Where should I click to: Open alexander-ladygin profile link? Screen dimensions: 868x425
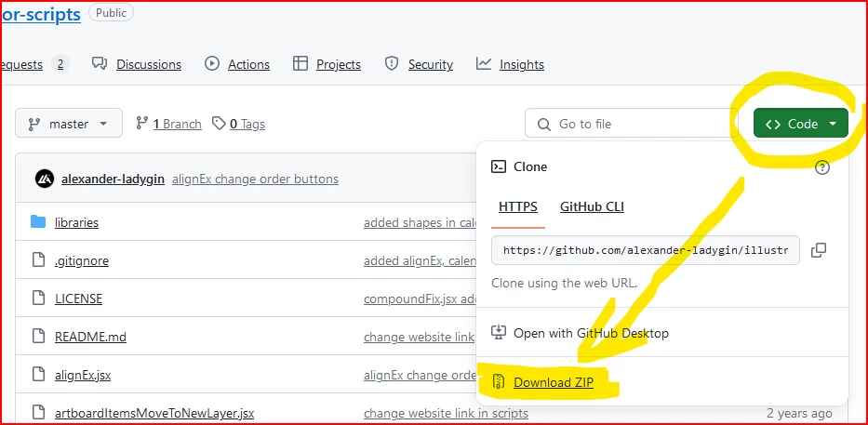[113, 179]
